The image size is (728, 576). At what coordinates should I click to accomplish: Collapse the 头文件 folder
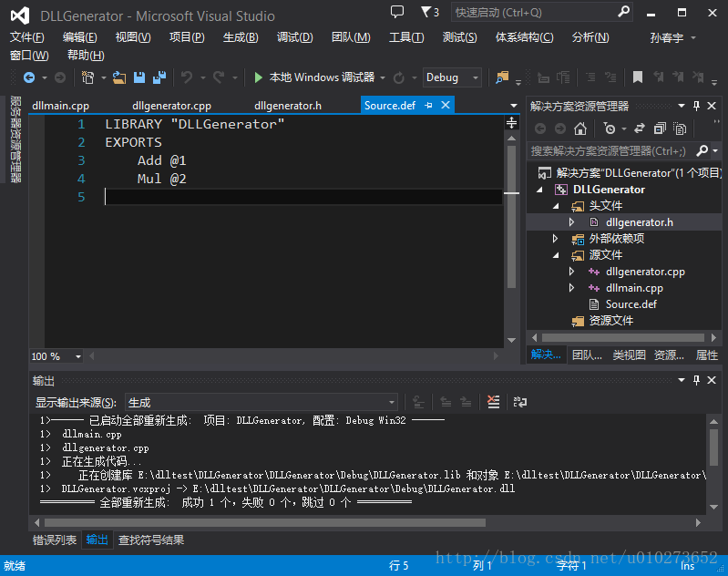pyautogui.click(x=556, y=206)
